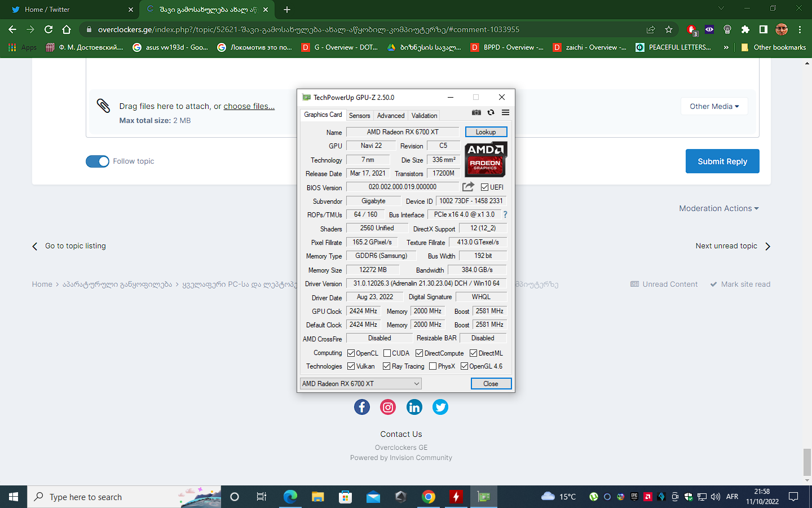Screen dimensions: 812x508
Task: Click the GPU-Z refresh icon
Action: coord(491,112)
